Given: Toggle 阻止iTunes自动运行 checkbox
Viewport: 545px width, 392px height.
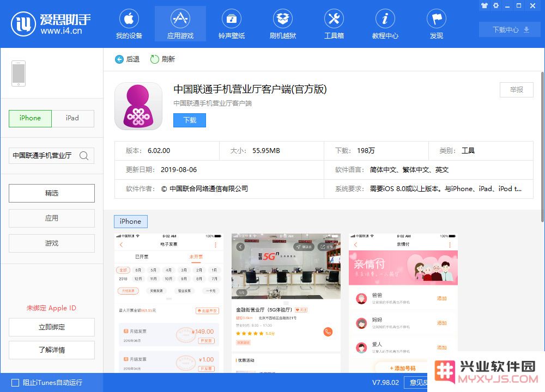Looking at the screenshot, I should click(15, 383).
